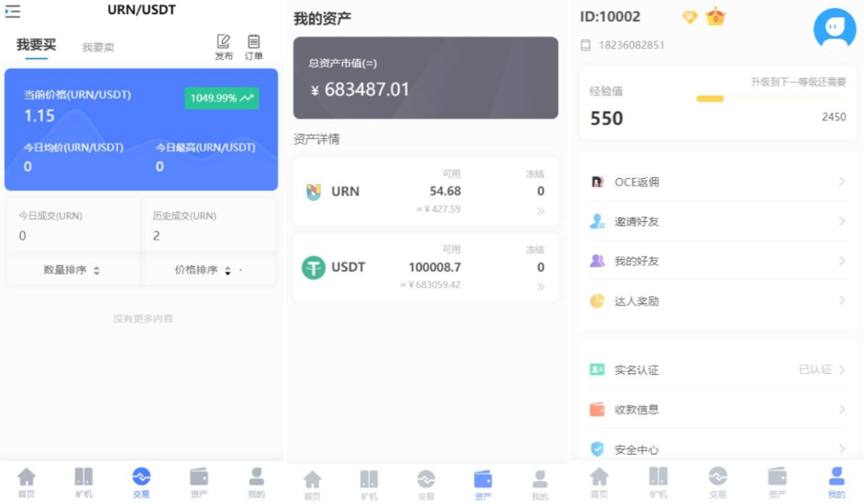Image resolution: width=864 pixels, height=504 pixels.
Task: Open 交易 trade in assets screen nav
Action: tap(426, 485)
